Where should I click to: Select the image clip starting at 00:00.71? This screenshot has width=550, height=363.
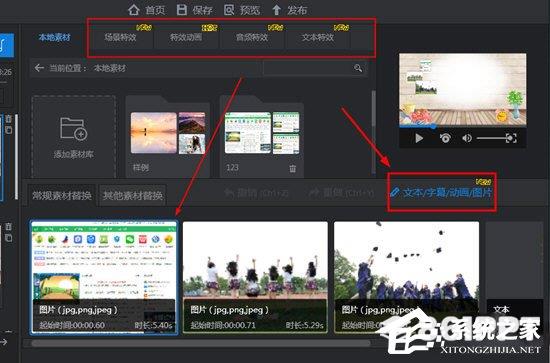[x=255, y=277]
